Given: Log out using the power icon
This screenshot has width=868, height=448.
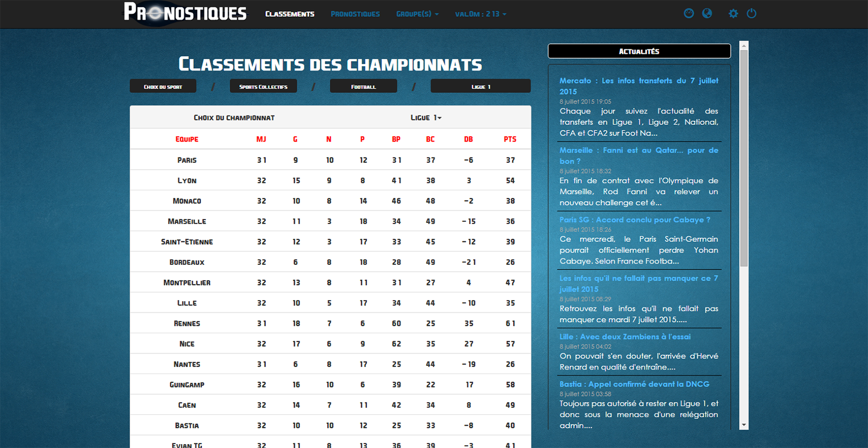Looking at the screenshot, I should coord(751,13).
